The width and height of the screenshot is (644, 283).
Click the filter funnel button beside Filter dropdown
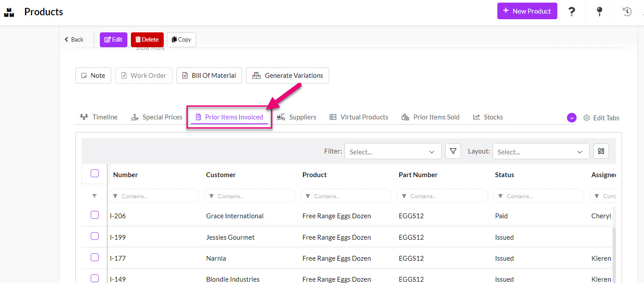coord(453,151)
